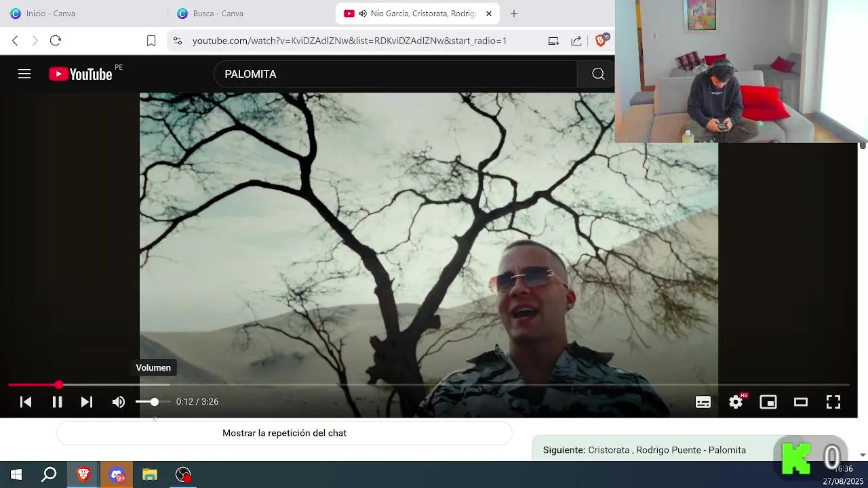The width and height of the screenshot is (868, 488).
Task: Click the 0:12 / 3:26 time display
Action: [197, 402]
